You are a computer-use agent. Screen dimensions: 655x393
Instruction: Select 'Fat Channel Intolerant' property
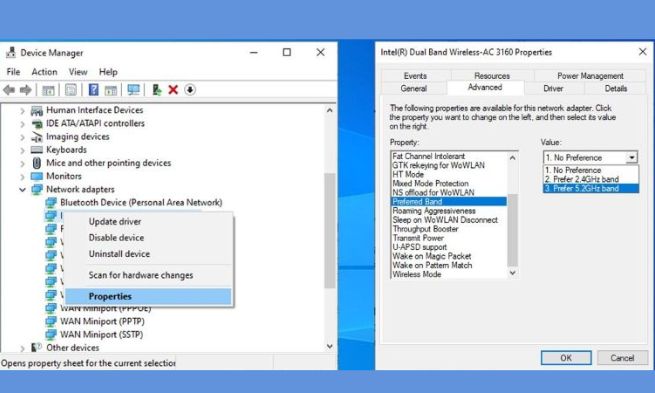429,156
